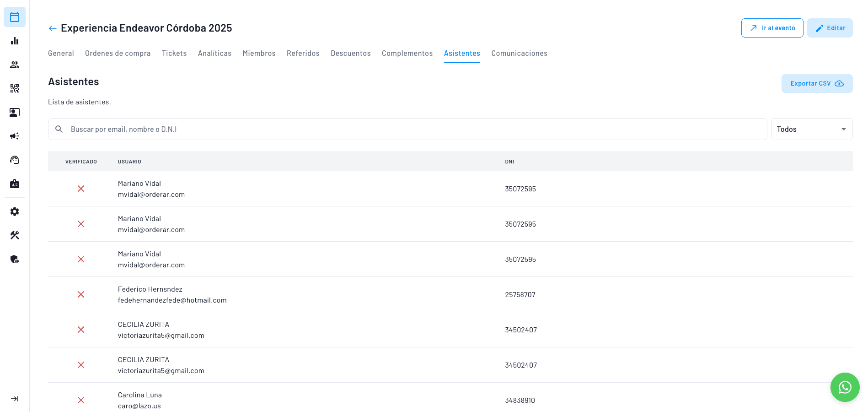Click the DNI column header
This screenshot has height=412, width=868.
coord(509,162)
